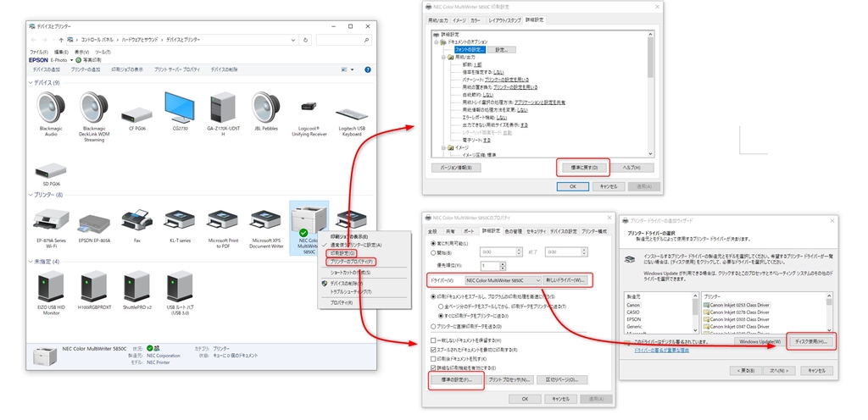The width and height of the screenshot is (868, 420).
Task: Click the 標準の設定(F)... button
Action: click(x=456, y=380)
